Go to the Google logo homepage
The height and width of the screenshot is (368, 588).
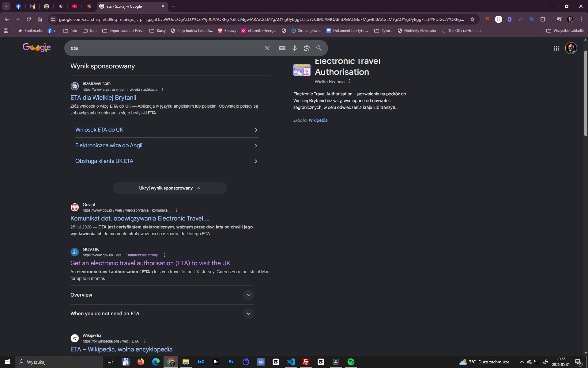[37, 48]
